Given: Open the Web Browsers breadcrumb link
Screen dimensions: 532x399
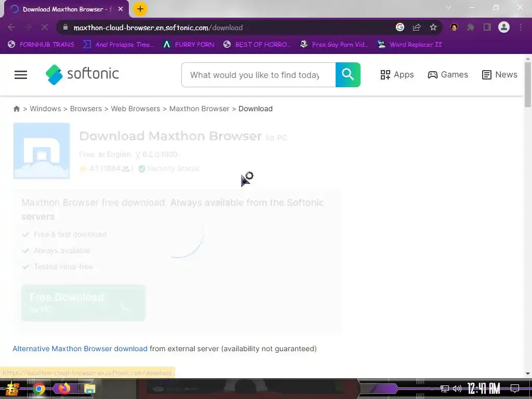Looking at the screenshot, I should point(136,109).
